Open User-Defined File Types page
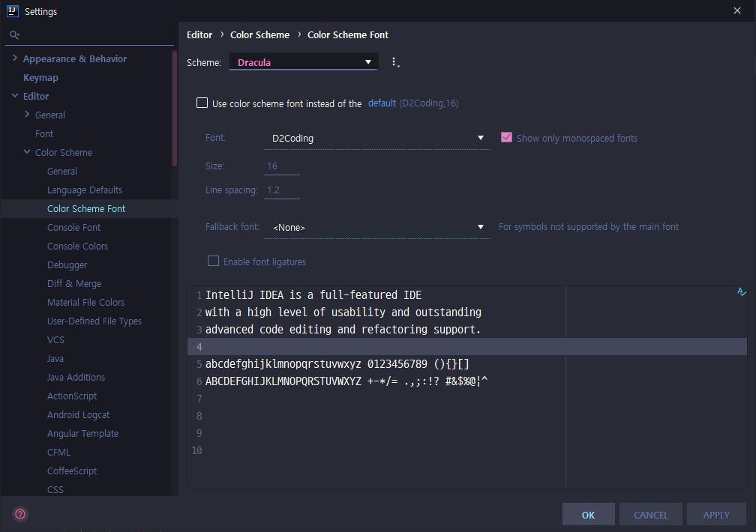Screen dimensions: 756x532 (x=94, y=321)
